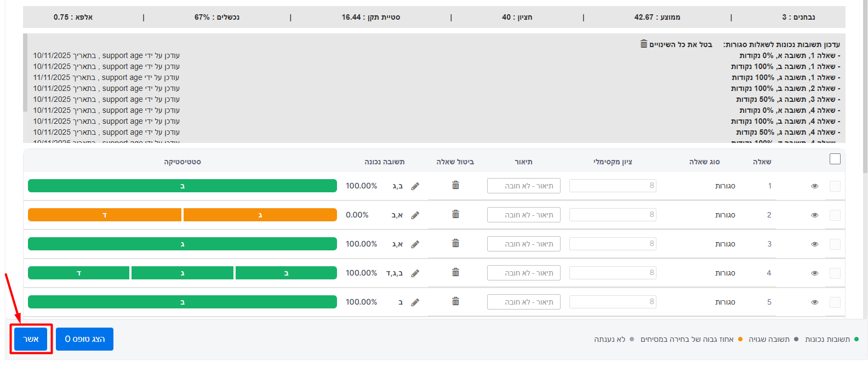868x378 pixels.
Task: Click the pencil edit icon in question 1 row
Action: click(415, 186)
